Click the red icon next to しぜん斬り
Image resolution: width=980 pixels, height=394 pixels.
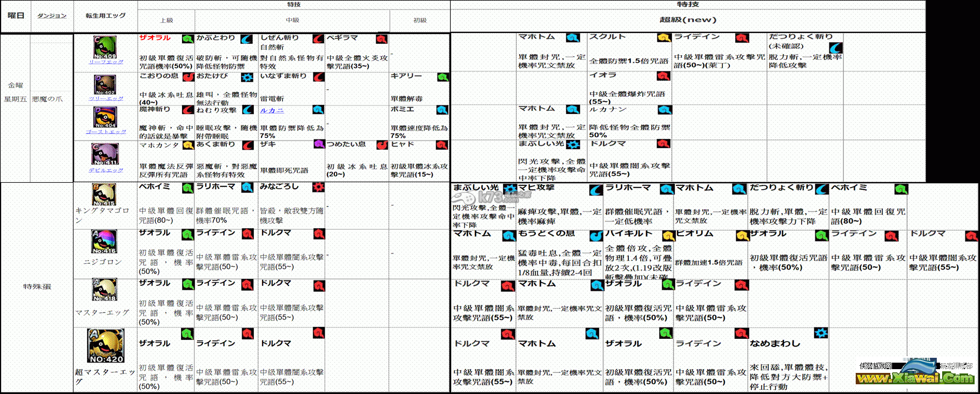tap(318, 39)
